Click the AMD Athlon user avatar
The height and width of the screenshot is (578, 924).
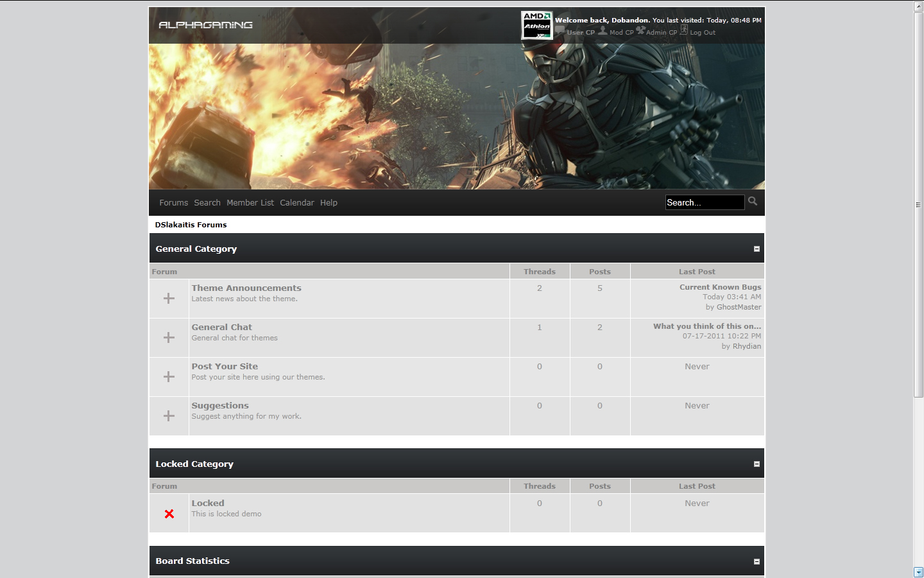536,26
